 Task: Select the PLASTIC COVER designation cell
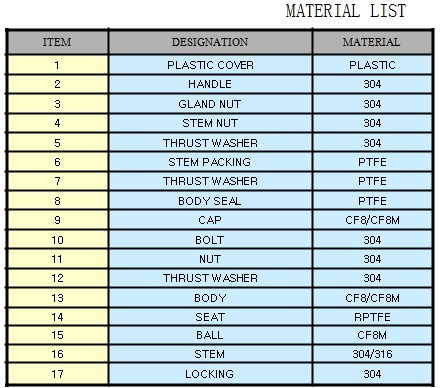click(x=210, y=65)
